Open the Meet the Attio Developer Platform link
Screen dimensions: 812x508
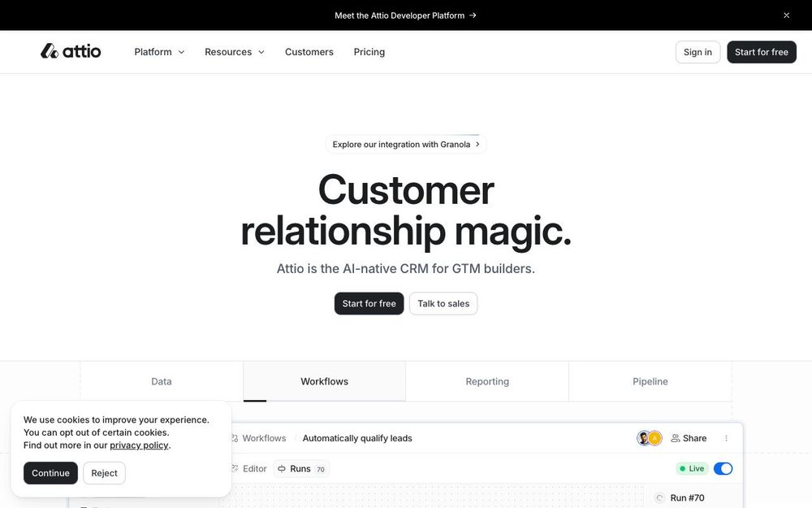pos(405,15)
